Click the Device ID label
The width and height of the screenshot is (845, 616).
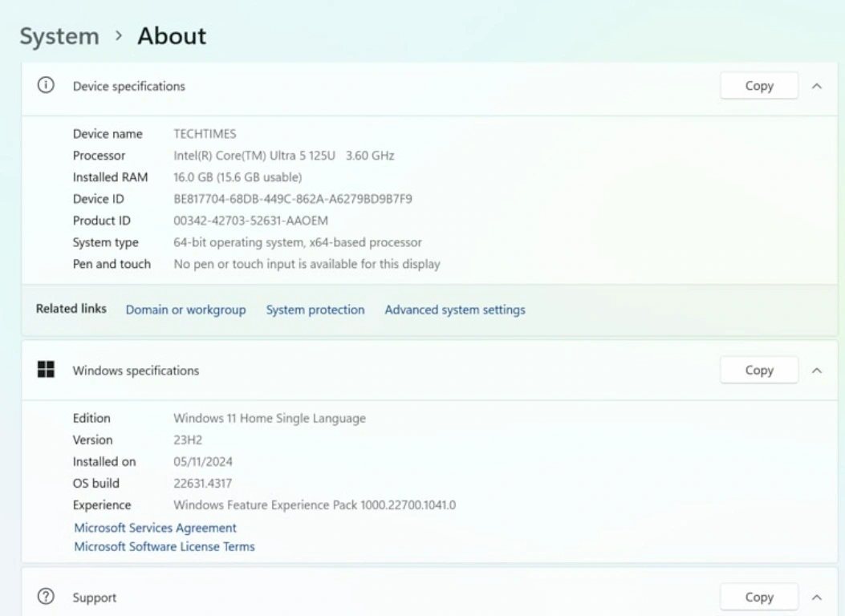(x=99, y=199)
